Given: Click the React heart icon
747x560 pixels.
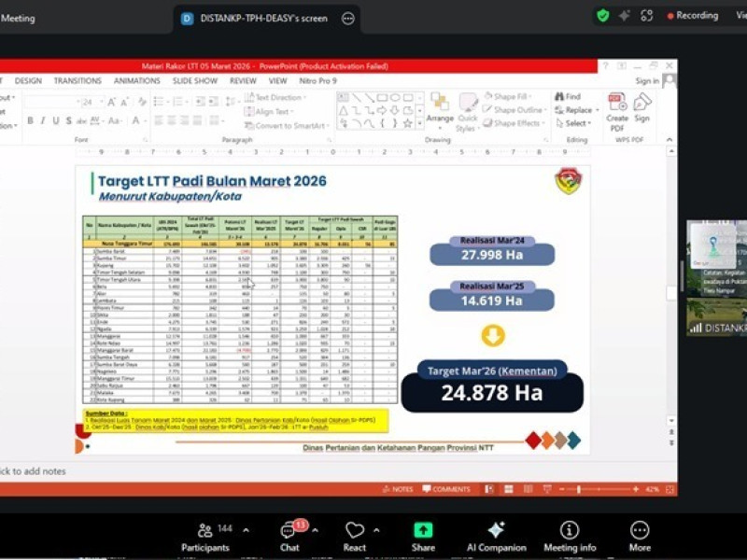Looking at the screenshot, I should point(355,534).
